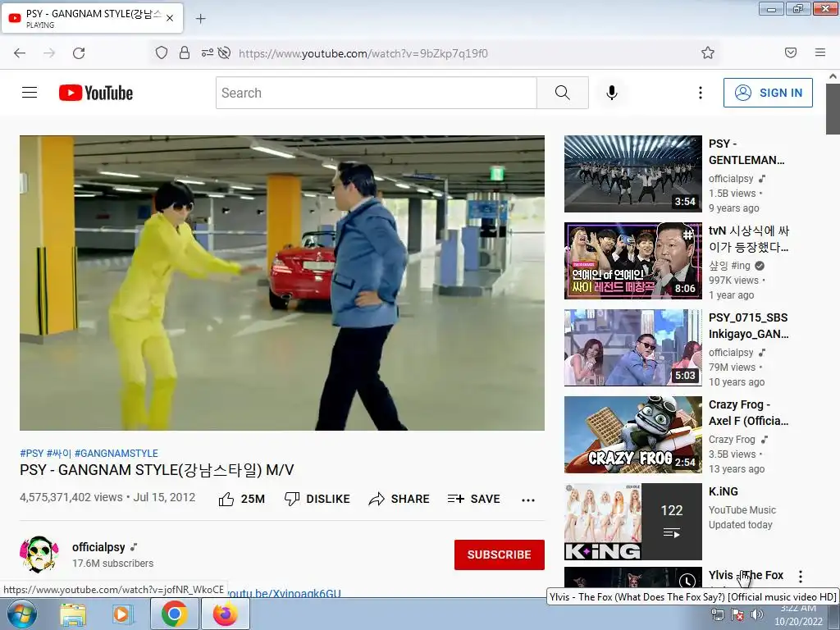Save page to Pocket

[790, 52]
